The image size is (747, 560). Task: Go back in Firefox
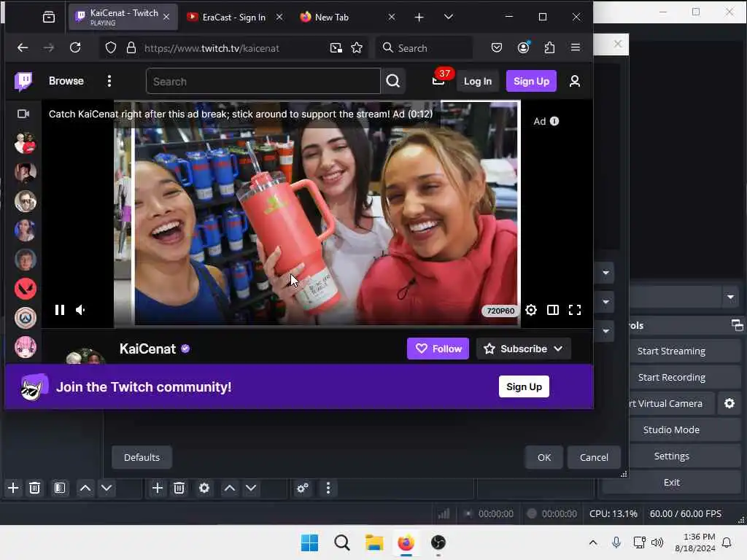[23, 47]
